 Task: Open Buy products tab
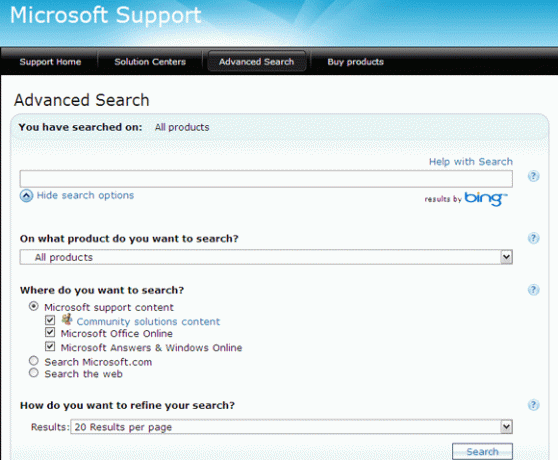356,62
